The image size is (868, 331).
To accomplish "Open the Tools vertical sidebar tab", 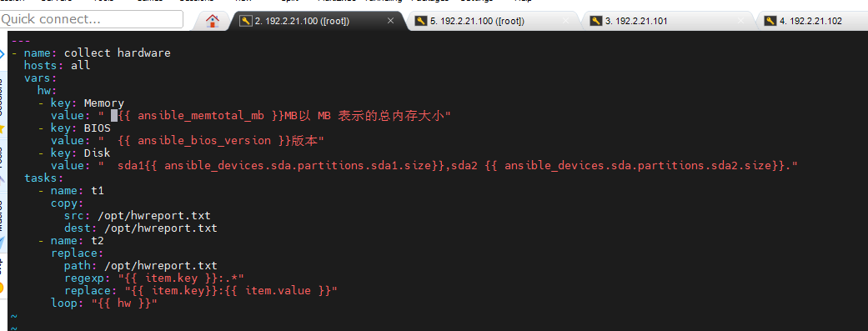I will pos(2,158).
